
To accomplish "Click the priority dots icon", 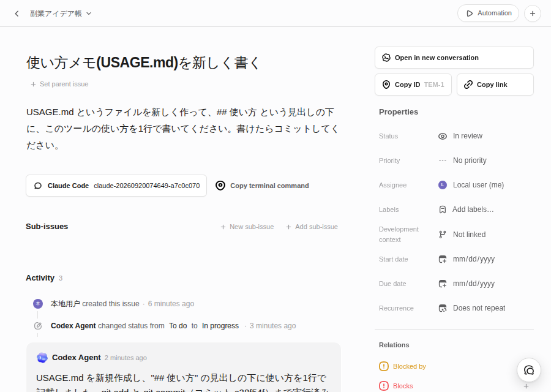I will (x=443, y=160).
